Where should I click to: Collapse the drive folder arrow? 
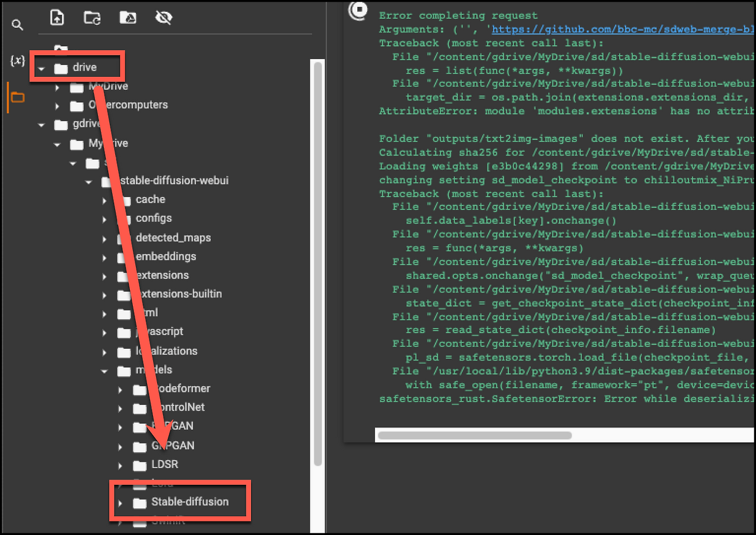coord(41,69)
